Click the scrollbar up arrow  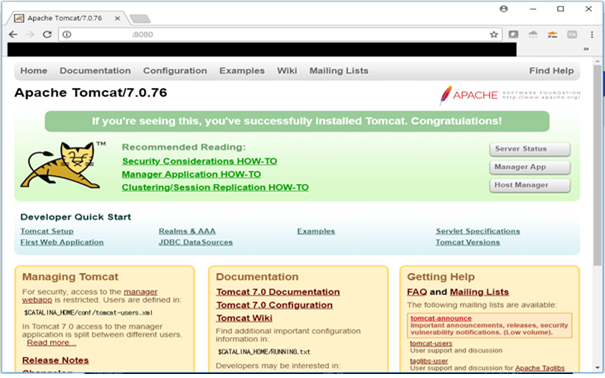(597, 61)
